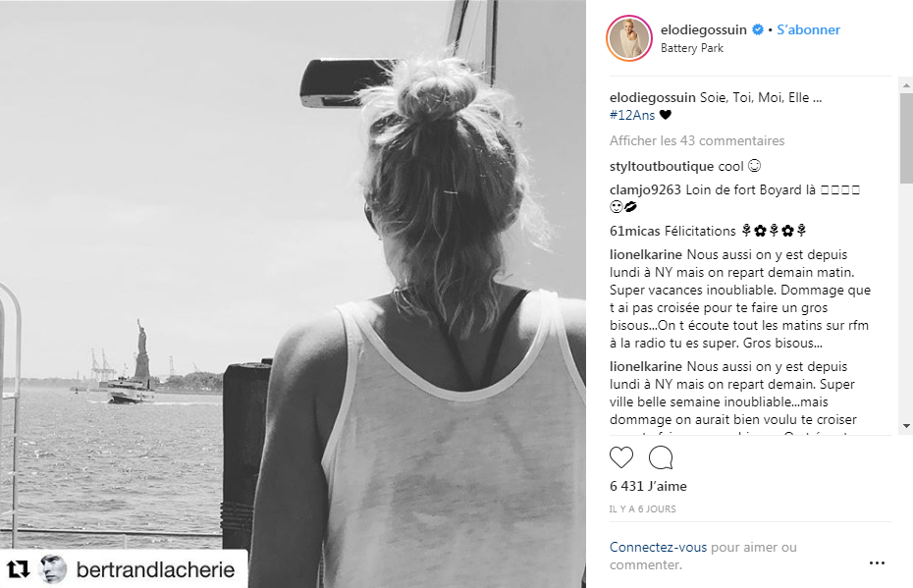Screen dimensions: 913x588
Task: Click the comments scrollbar up arrow
Action: coord(906,85)
